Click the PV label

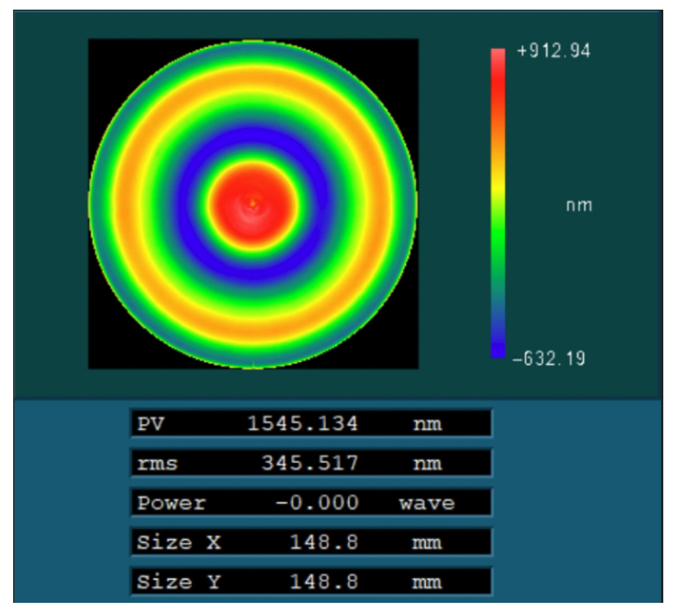point(151,424)
